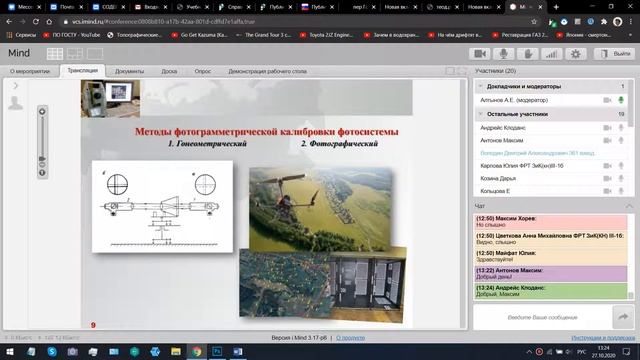Open the ПО ГОСТУ - YouTube bookmark
Screen dimensions: 640x360
[x=72, y=35]
